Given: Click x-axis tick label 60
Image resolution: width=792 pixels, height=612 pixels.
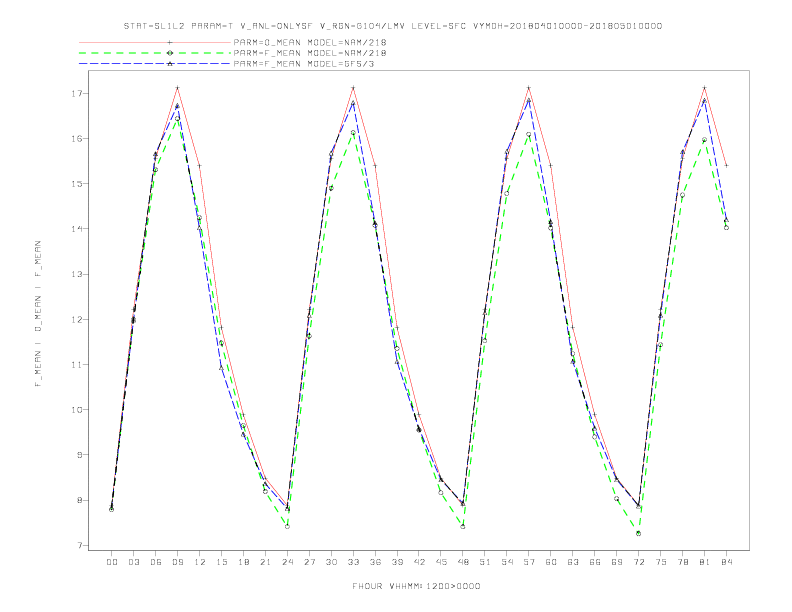Looking at the screenshot, I should (551, 562).
